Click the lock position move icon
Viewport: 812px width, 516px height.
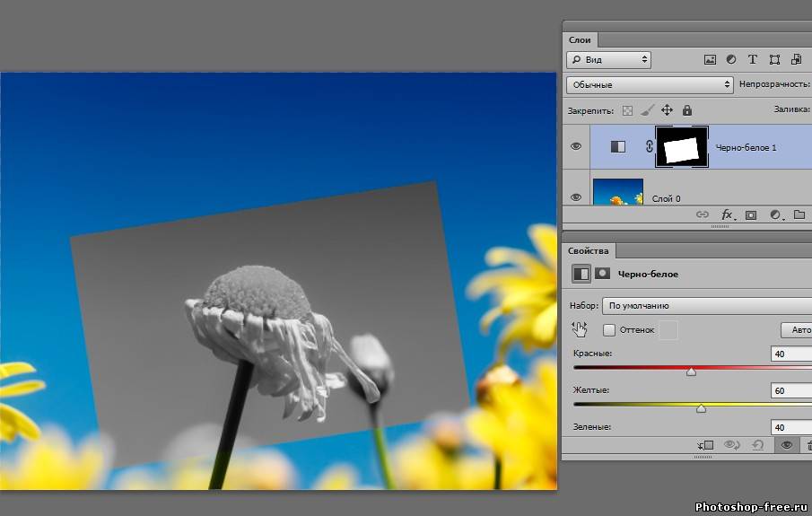[667, 110]
